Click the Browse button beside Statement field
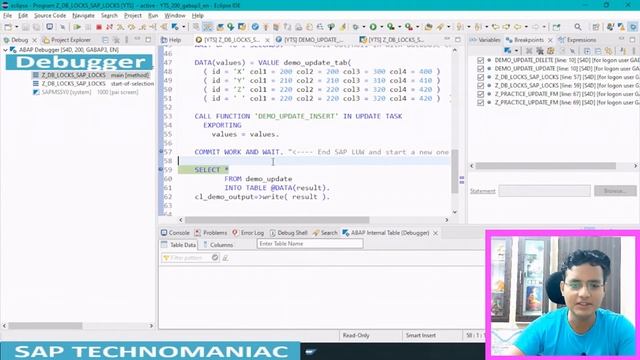640x360 pixels. point(615,191)
